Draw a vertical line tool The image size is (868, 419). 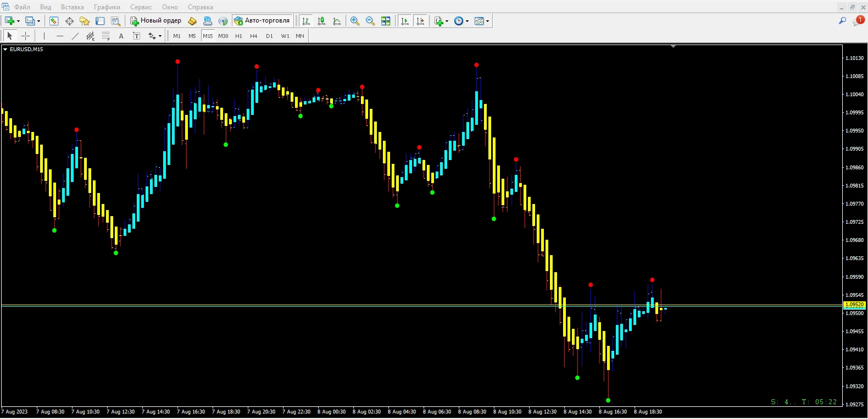pos(44,36)
